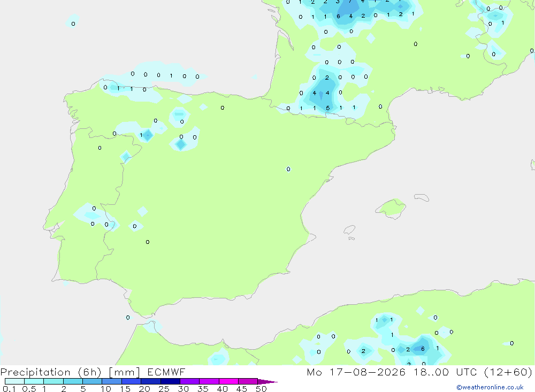Click the legend label "25"
The width and height of the screenshot is (535, 392).
[164, 389]
